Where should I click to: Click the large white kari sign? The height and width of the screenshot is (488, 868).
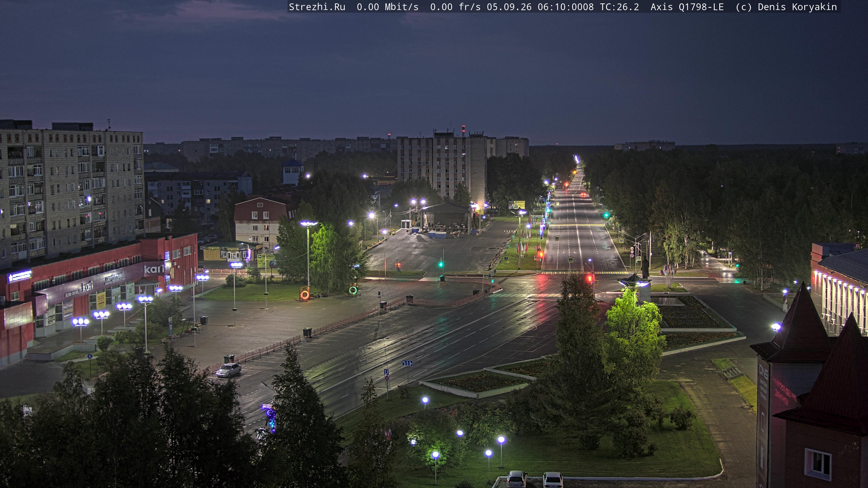point(154,269)
